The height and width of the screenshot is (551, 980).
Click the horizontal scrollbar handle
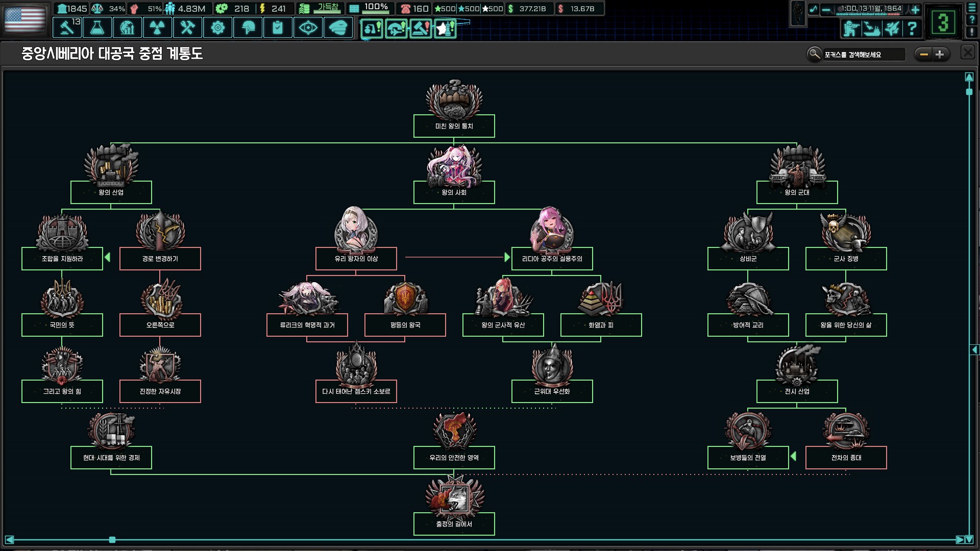tap(112, 540)
